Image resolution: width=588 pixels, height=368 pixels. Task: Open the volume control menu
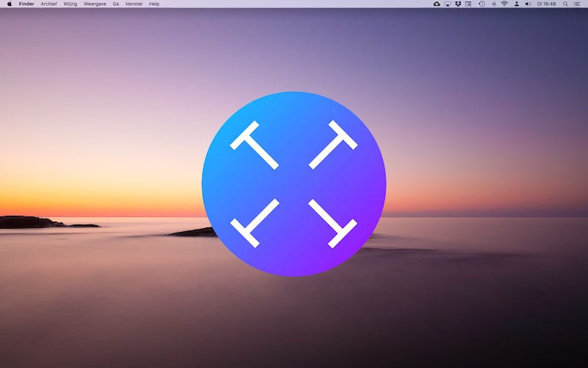click(528, 4)
